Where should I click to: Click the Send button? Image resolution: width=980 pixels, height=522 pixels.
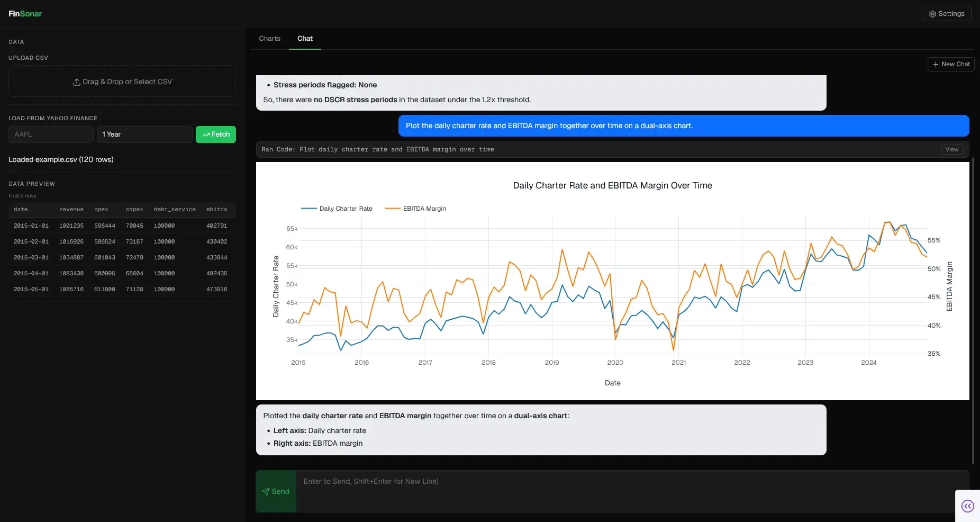click(x=276, y=491)
